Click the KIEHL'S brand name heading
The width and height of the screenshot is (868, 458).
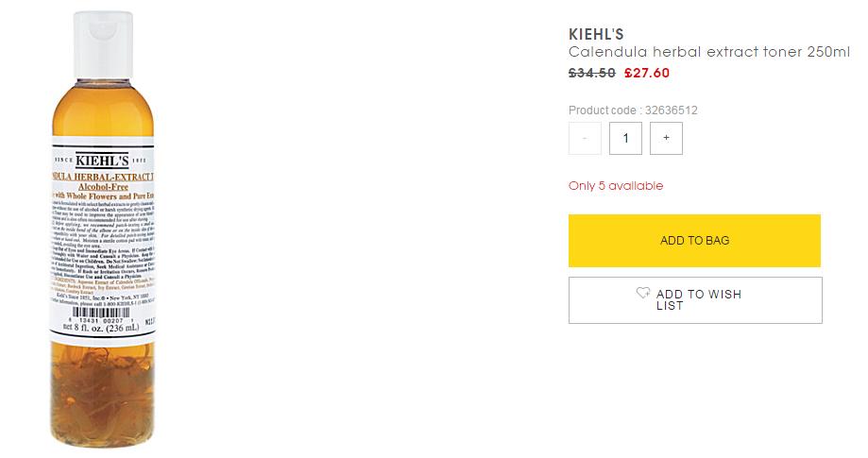[x=596, y=35]
